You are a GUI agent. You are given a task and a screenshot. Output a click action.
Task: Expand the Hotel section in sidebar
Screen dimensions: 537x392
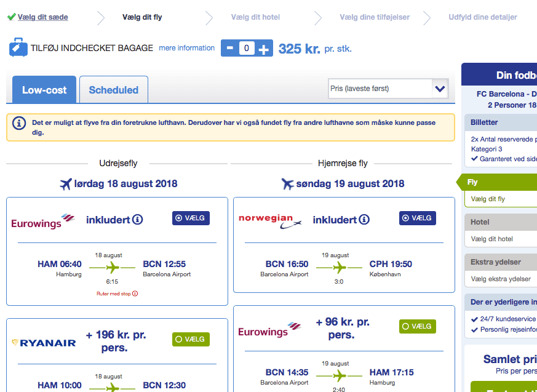coord(500,222)
